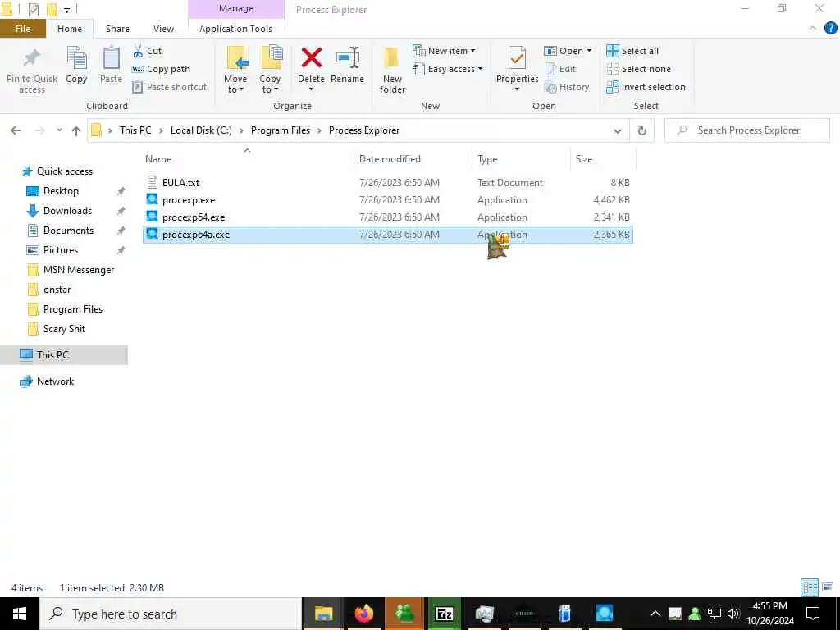Click History in the Open group
The width and height of the screenshot is (840, 630).
[567, 87]
